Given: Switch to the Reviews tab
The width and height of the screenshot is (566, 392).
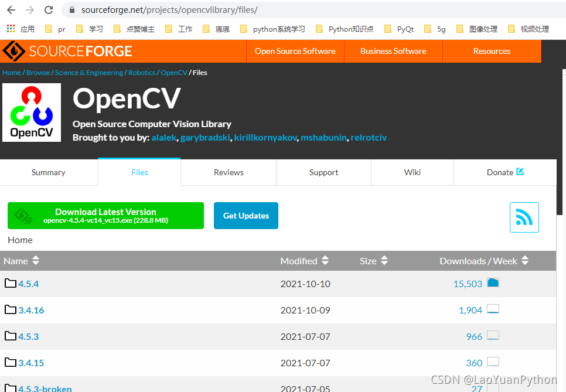Looking at the screenshot, I should coord(229,172).
